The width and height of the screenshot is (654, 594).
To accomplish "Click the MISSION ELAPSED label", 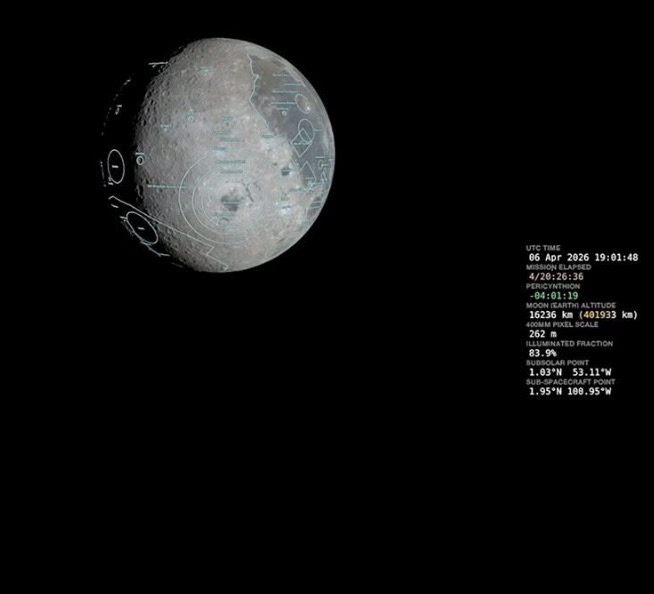I will click(558, 267).
